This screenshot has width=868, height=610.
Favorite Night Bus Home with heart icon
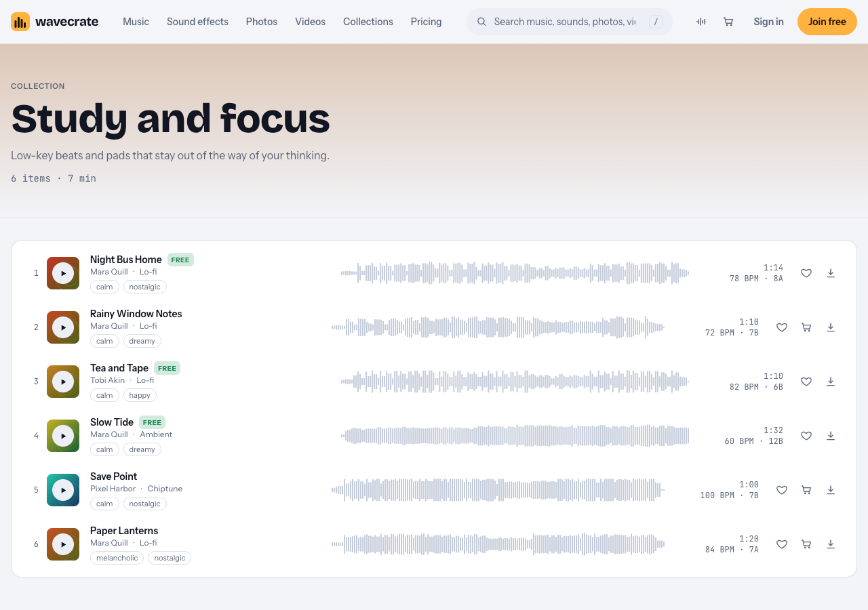point(806,273)
